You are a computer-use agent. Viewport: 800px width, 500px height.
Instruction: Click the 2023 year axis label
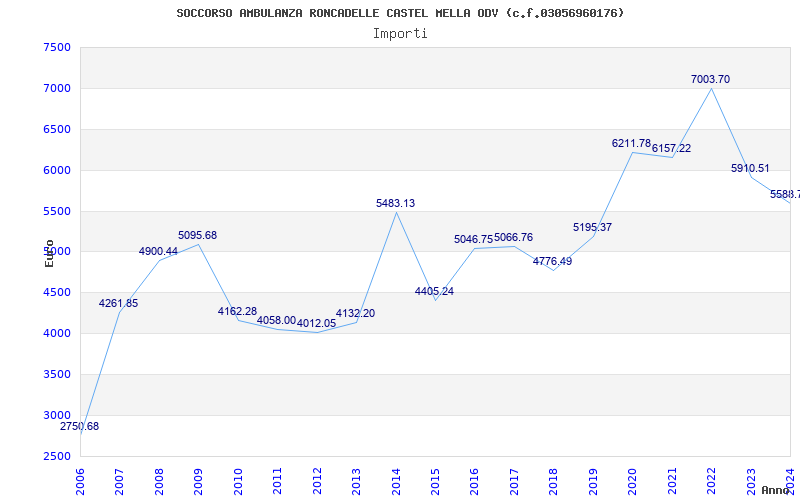coord(751,482)
